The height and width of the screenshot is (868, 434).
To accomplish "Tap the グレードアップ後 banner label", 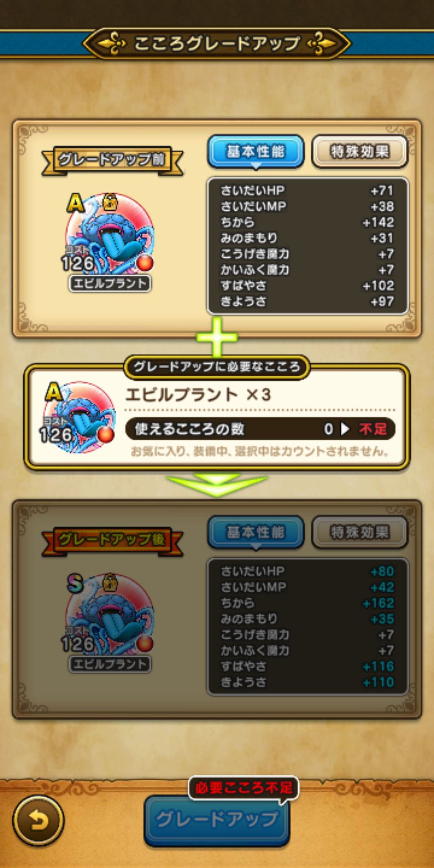I will click(112, 540).
